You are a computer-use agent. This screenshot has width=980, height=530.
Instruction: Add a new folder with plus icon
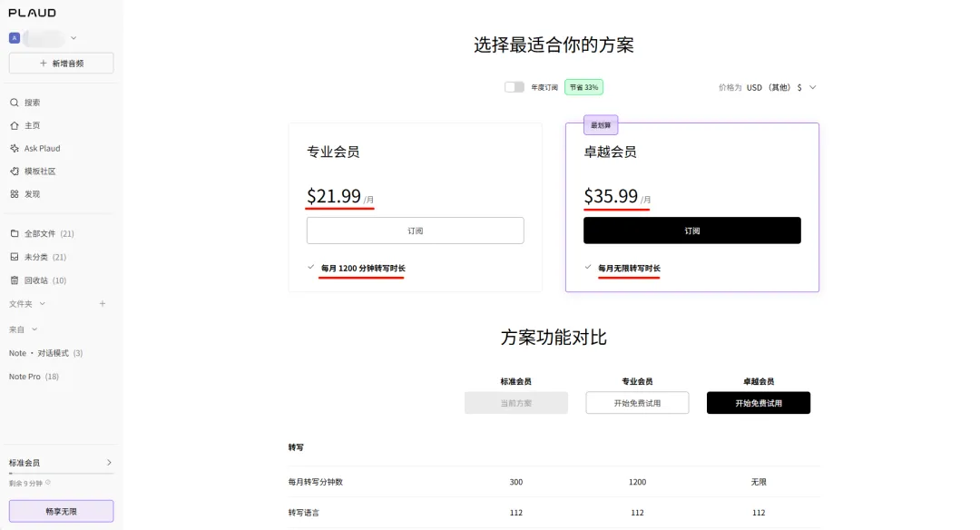[103, 304]
